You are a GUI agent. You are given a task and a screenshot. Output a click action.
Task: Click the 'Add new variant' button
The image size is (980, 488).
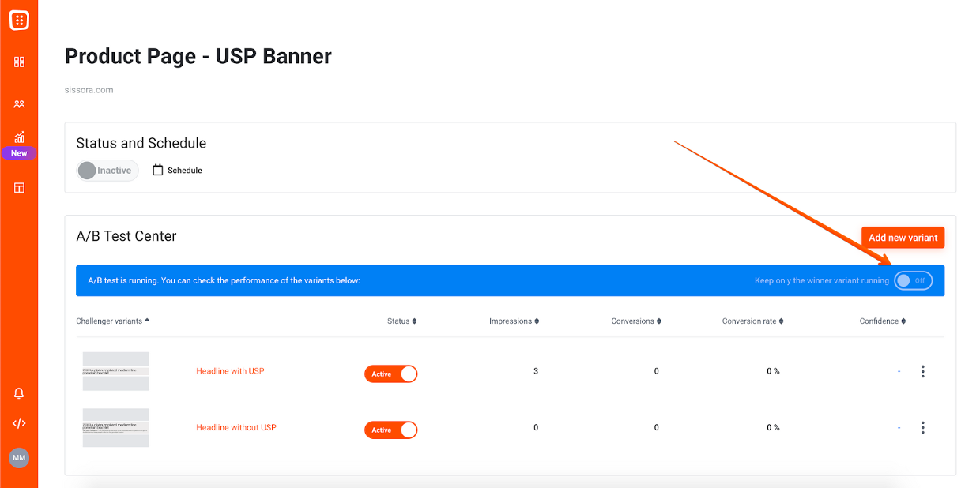(903, 237)
